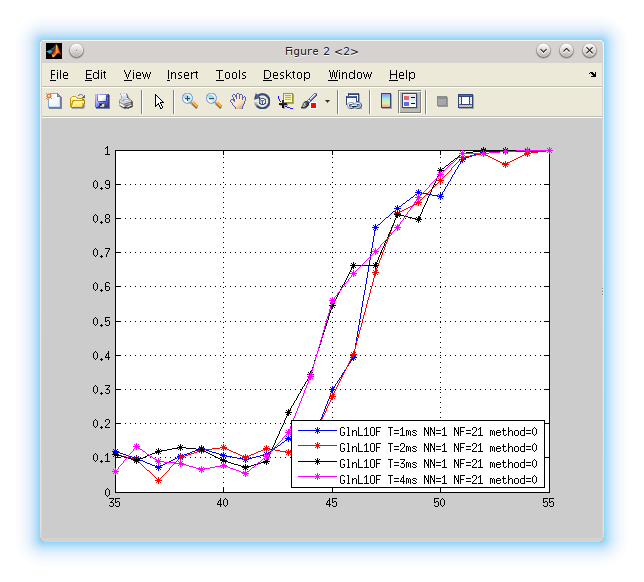Viewport: 644px width, 582px height.
Task: Expand the brush tool color dropdown arrow
Action: (x=326, y=102)
